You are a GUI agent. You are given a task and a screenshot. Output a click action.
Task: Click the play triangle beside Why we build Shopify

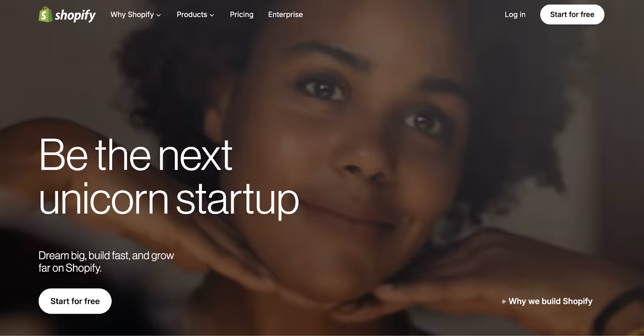(x=504, y=301)
